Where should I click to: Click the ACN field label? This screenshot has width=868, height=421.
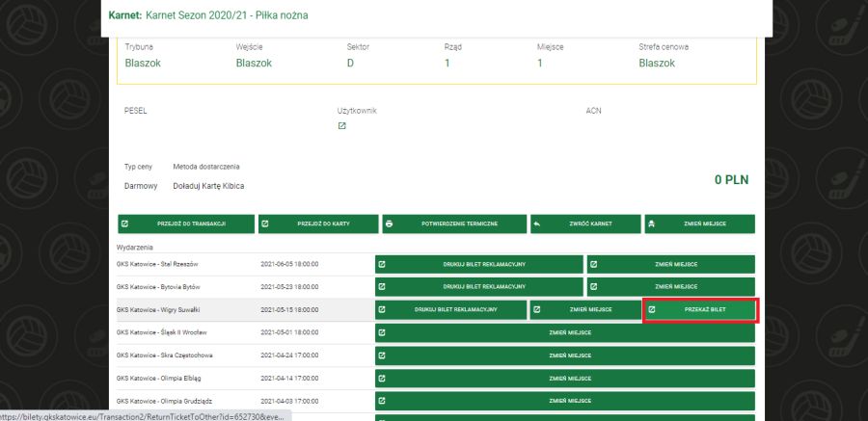(x=593, y=111)
